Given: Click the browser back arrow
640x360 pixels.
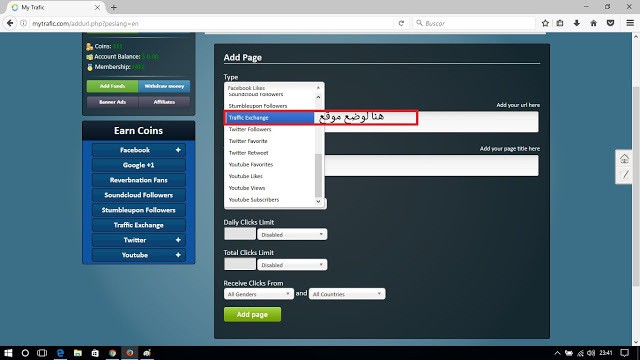Looking at the screenshot, I should pyautogui.click(x=10, y=23).
